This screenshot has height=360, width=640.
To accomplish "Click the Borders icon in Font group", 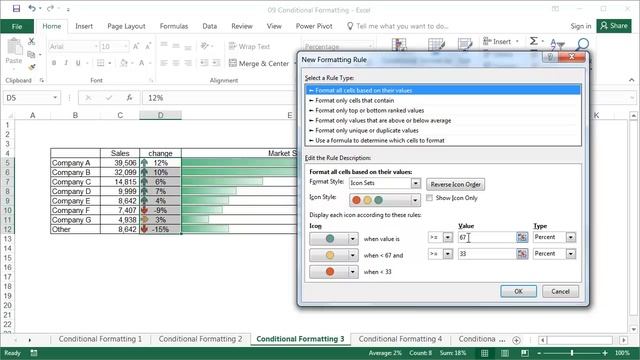I will tap(100, 63).
